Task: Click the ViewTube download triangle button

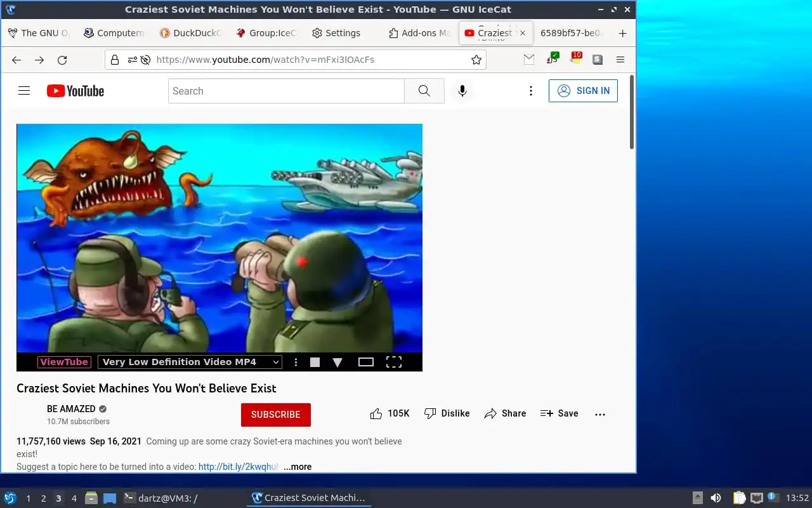Action: pyautogui.click(x=337, y=363)
